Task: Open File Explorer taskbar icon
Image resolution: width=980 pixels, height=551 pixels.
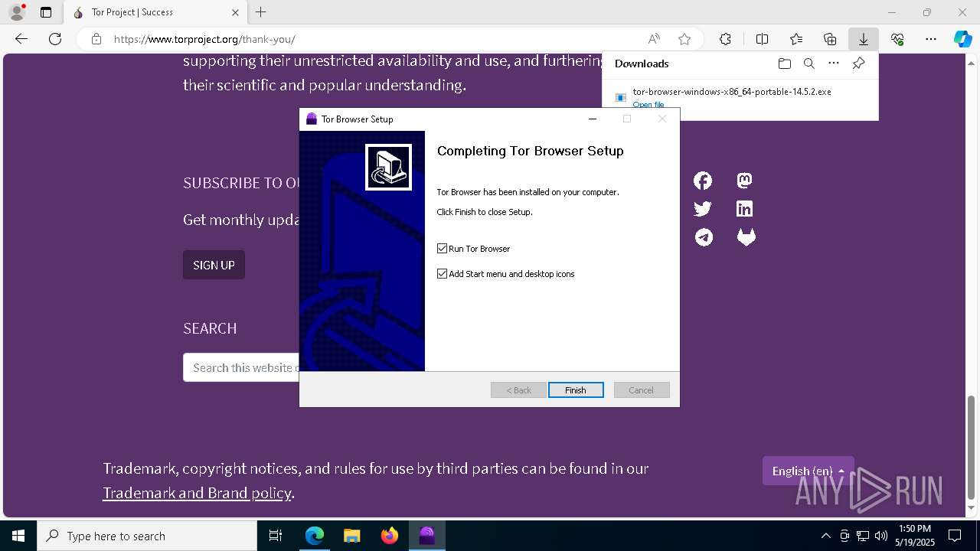Action: click(x=351, y=536)
